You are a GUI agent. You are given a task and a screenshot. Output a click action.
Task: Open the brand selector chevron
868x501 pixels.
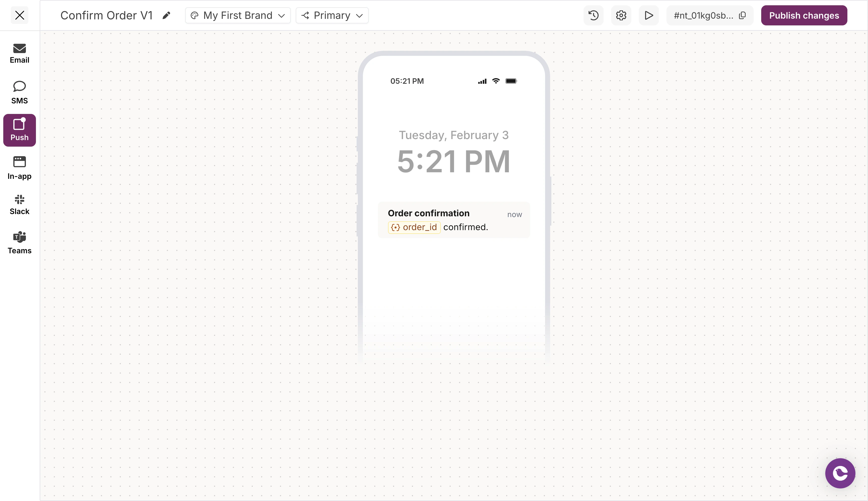click(282, 16)
